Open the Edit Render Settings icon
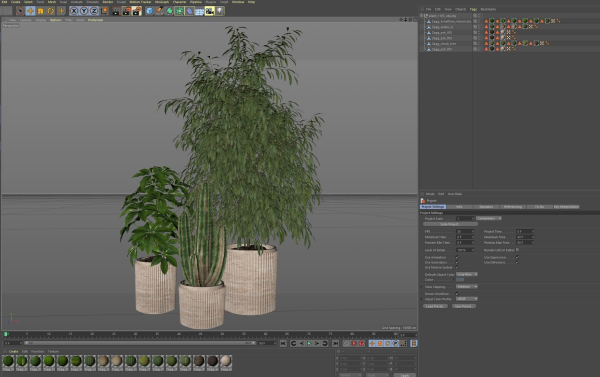The image size is (600, 377). pos(137,11)
